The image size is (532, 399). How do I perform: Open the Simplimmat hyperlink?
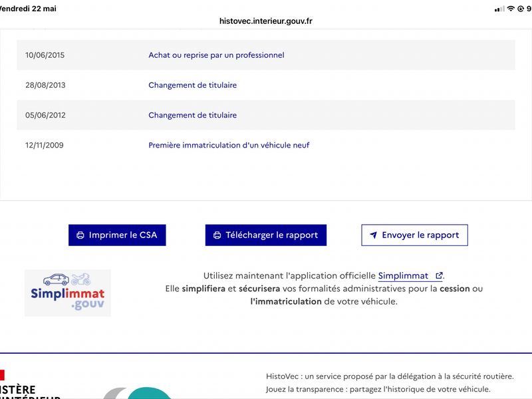[x=403, y=276]
